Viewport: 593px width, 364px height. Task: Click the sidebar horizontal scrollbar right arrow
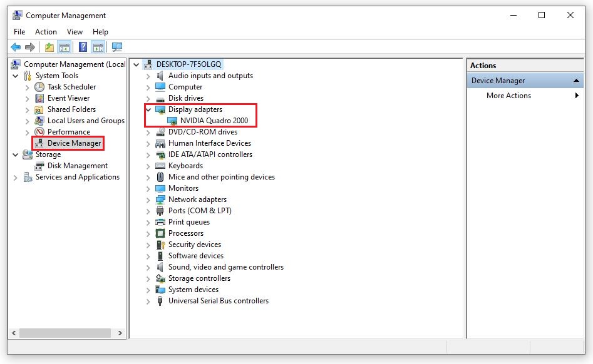119,333
